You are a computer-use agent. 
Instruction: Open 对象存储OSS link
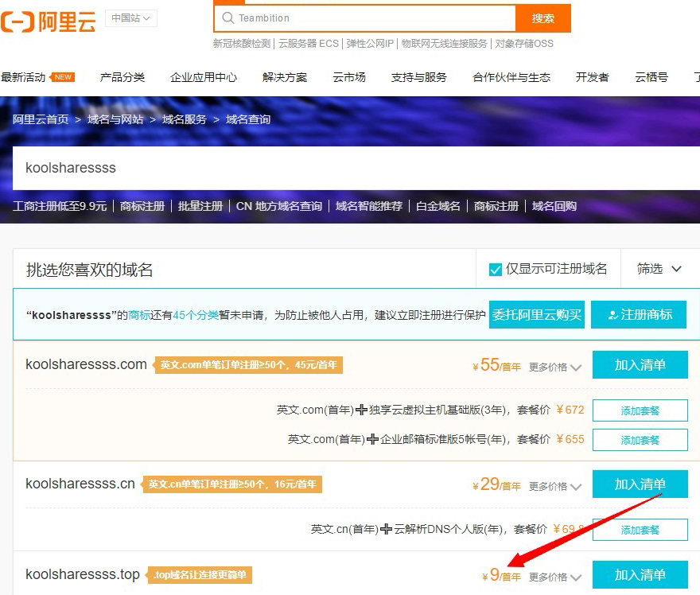pyautogui.click(x=524, y=44)
